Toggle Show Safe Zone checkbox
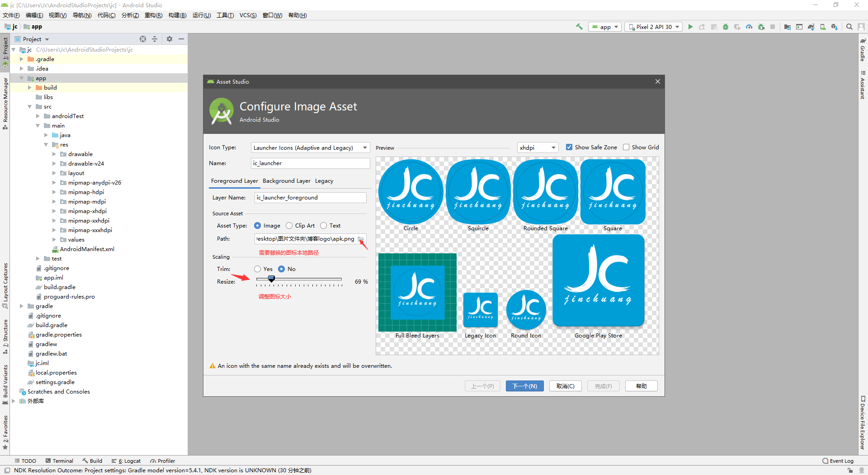The image size is (868, 475). pos(569,147)
